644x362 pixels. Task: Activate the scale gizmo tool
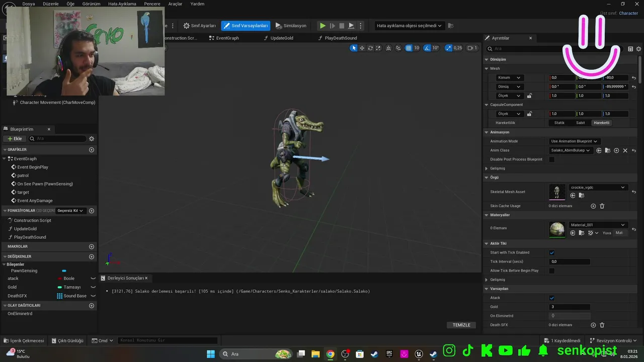(x=378, y=48)
